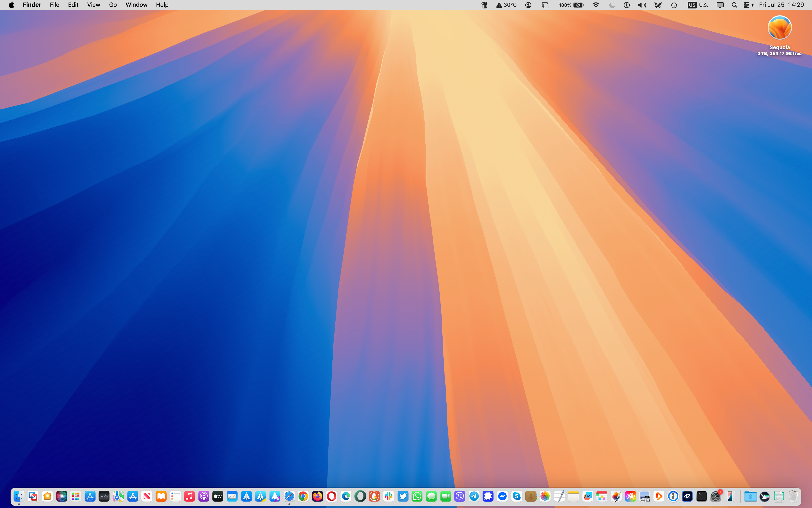The width and height of the screenshot is (812, 508).
Task: Launch Firefox from the Dock
Action: [317, 496]
